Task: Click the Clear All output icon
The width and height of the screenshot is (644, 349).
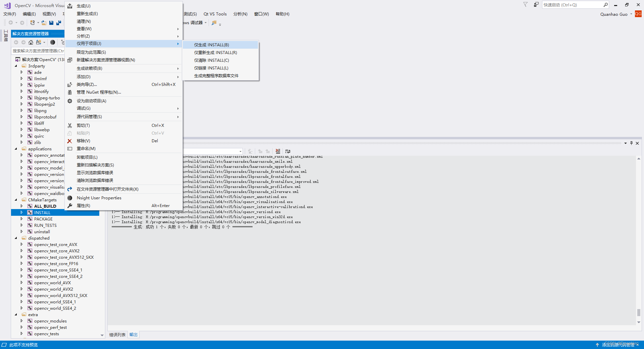Action: click(278, 151)
